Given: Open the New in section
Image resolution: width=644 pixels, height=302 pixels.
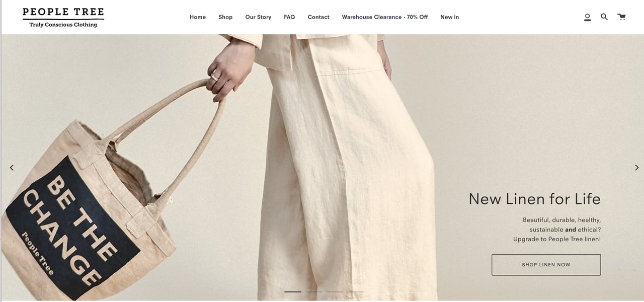Looking at the screenshot, I should pos(449,17).
